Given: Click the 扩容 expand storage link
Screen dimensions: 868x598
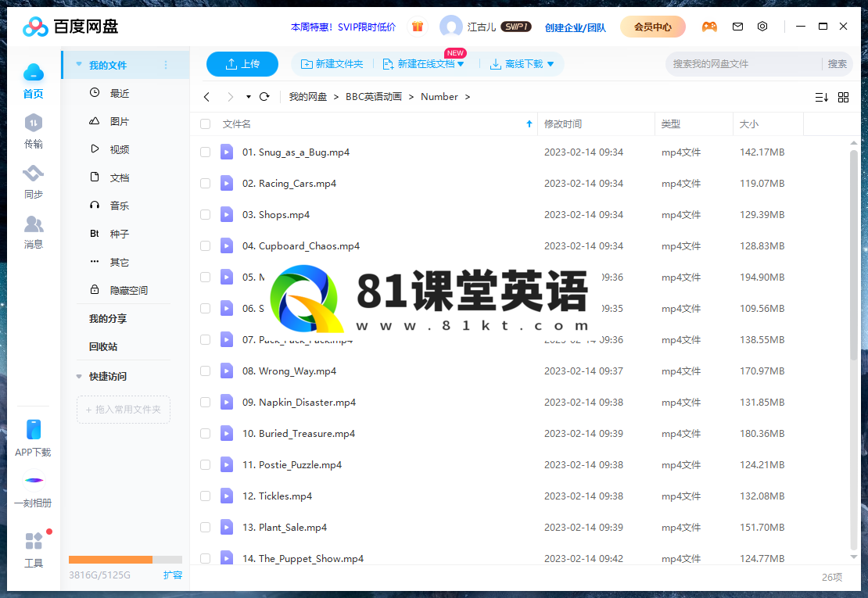Looking at the screenshot, I should (x=173, y=575).
